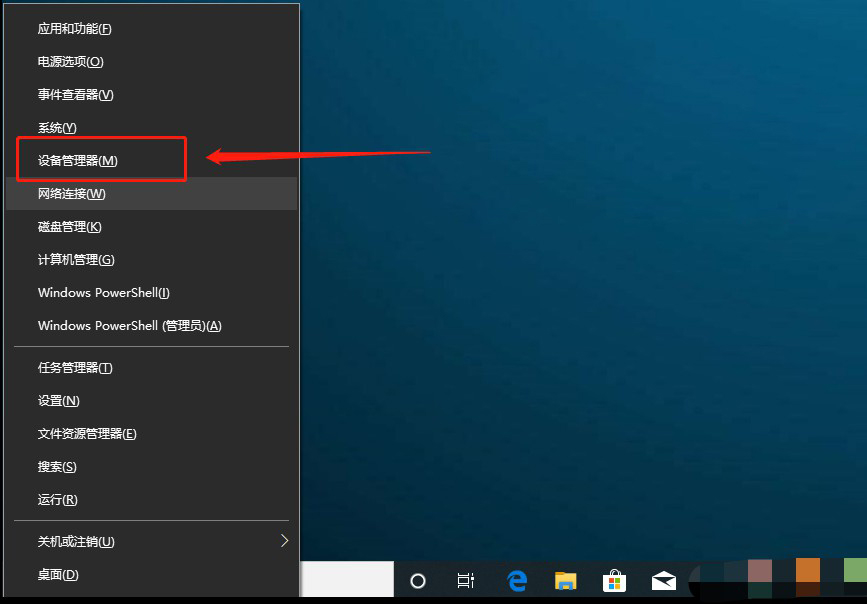Open Microsoft Store from the taskbar
This screenshot has height=604, width=867.
click(614, 581)
